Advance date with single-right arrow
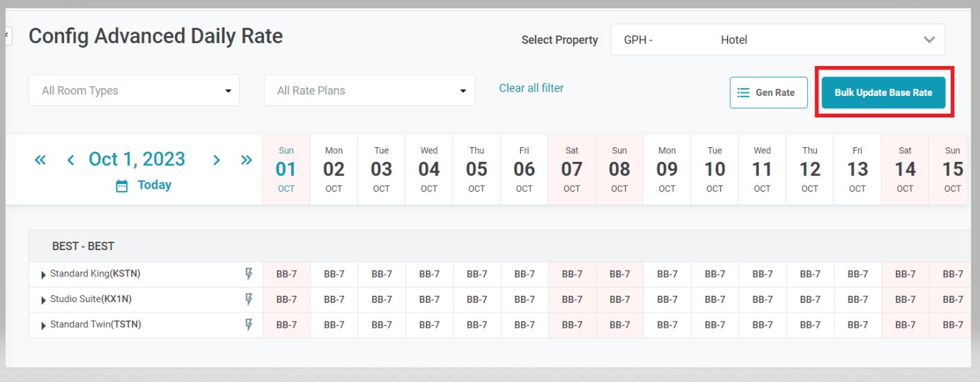The width and height of the screenshot is (980, 382). click(217, 160)
